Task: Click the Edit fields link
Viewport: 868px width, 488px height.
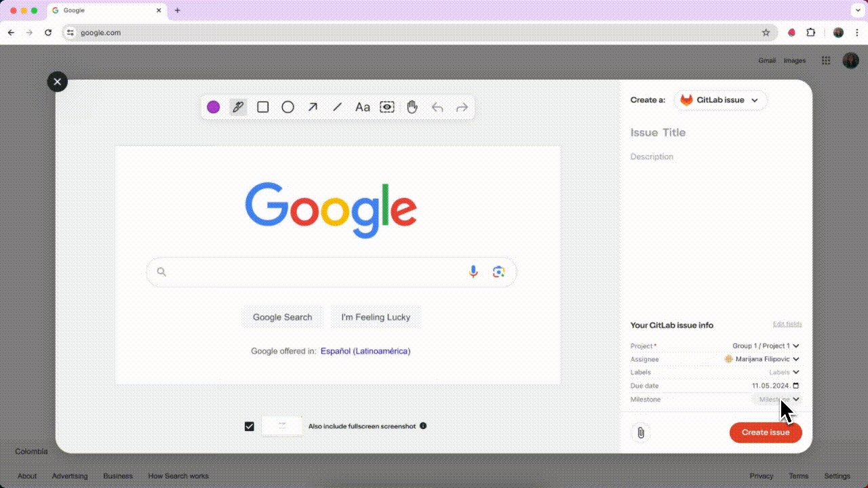Action: 787,324
